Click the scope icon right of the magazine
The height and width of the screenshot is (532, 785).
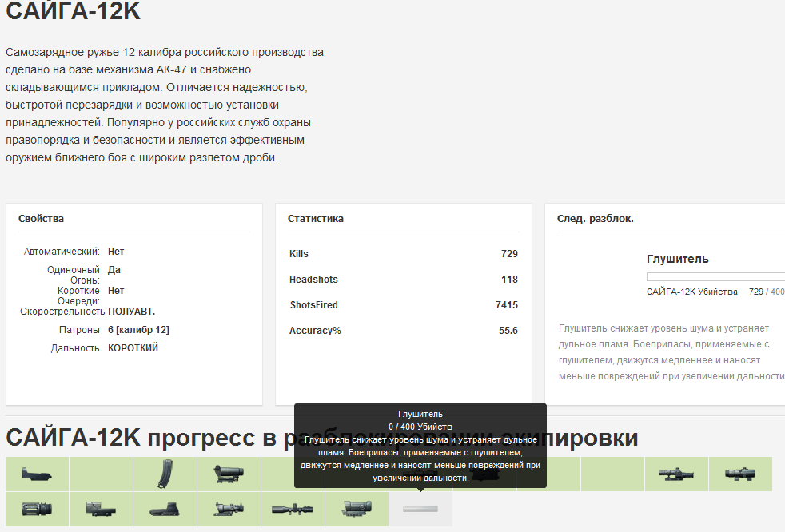pyautogui.click(x=229, y=474)
